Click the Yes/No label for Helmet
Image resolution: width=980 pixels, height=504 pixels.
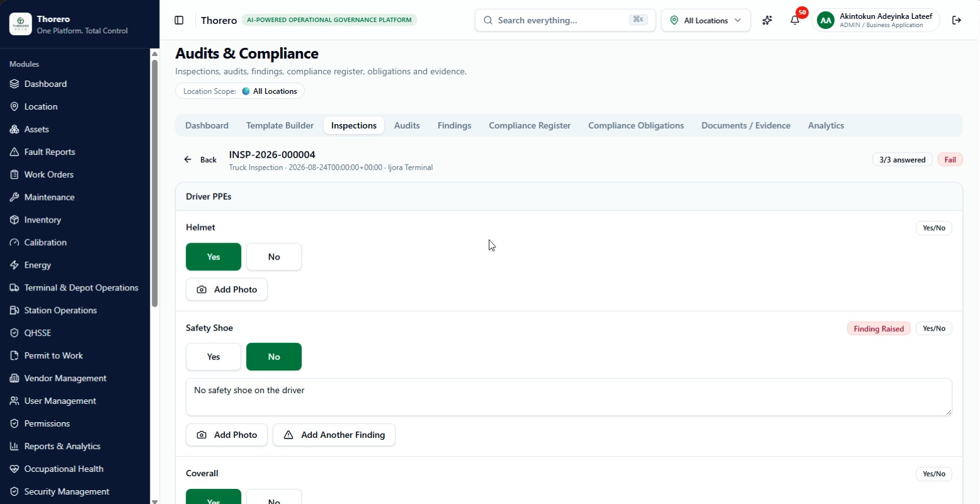tap(934, 228)
